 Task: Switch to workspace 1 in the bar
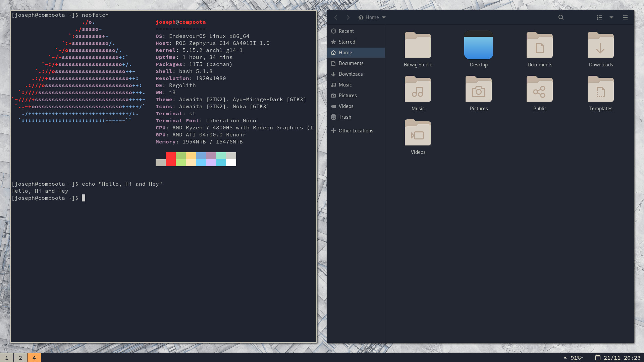(x=7, y=358)
